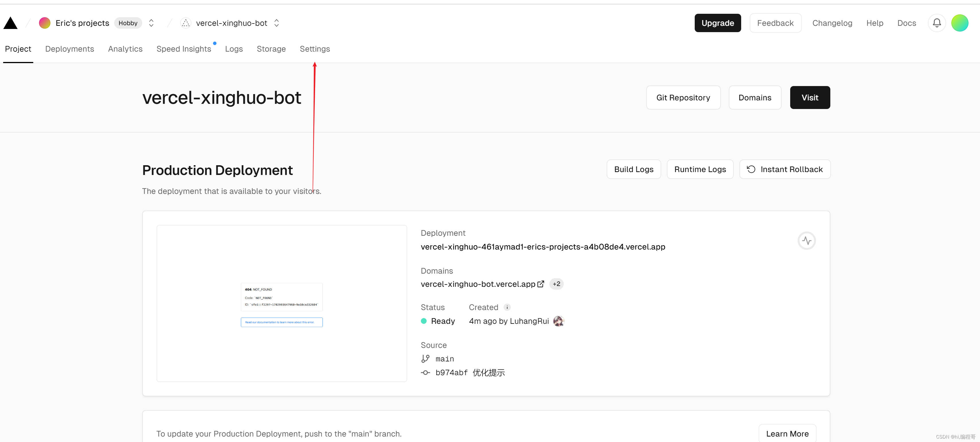
Task: Click the git branch icon for main
Action: (425, 359)
